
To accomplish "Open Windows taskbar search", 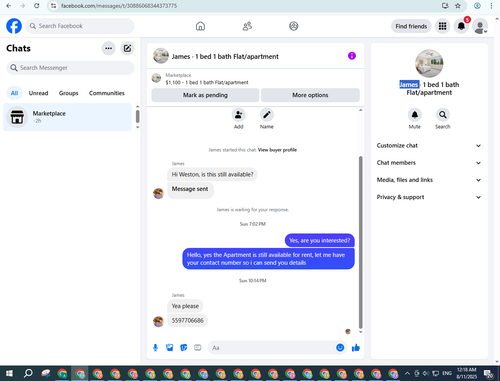I will point(28,373).
